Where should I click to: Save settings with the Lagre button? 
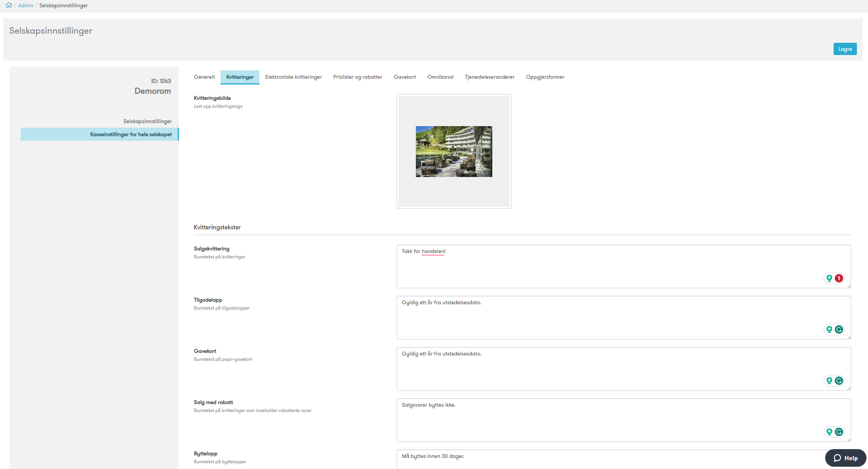tap(845, 49)
